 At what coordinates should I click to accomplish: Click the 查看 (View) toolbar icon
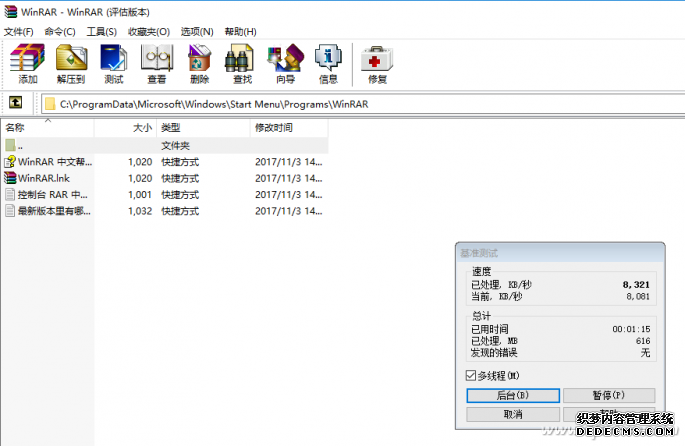click(x=157, y=58)
